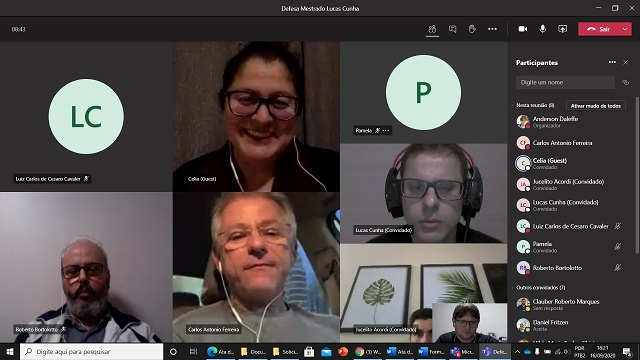This screenshot has width=640, height=360.
Task: Close the Participantes panel
Action: [626, 62]
